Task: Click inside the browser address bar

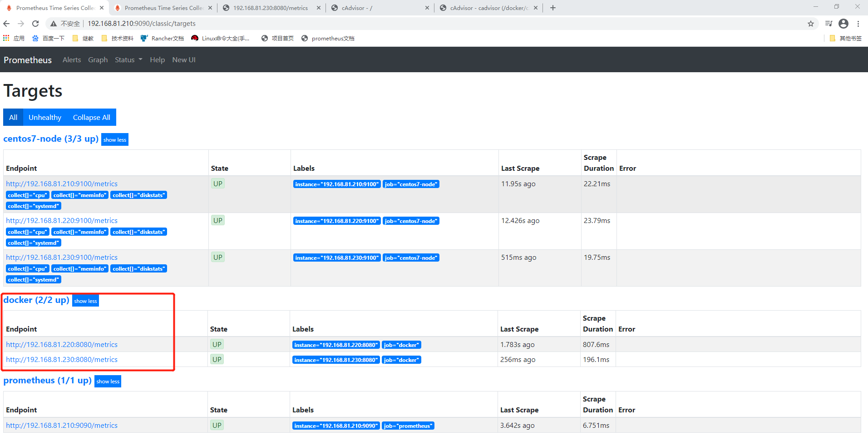Action: (x=272, y=24)
